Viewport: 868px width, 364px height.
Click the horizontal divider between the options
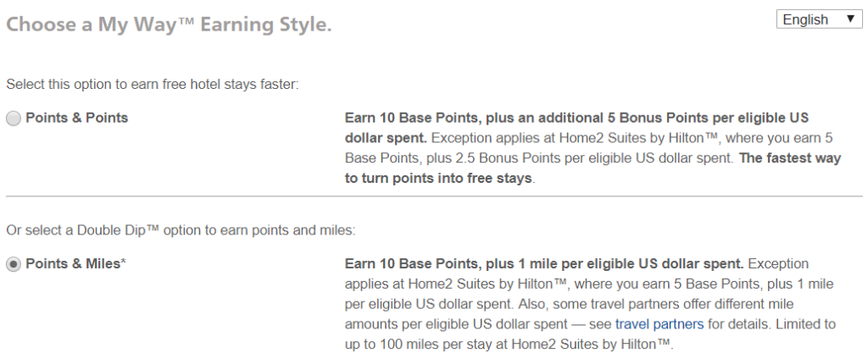tap(434, 196)
